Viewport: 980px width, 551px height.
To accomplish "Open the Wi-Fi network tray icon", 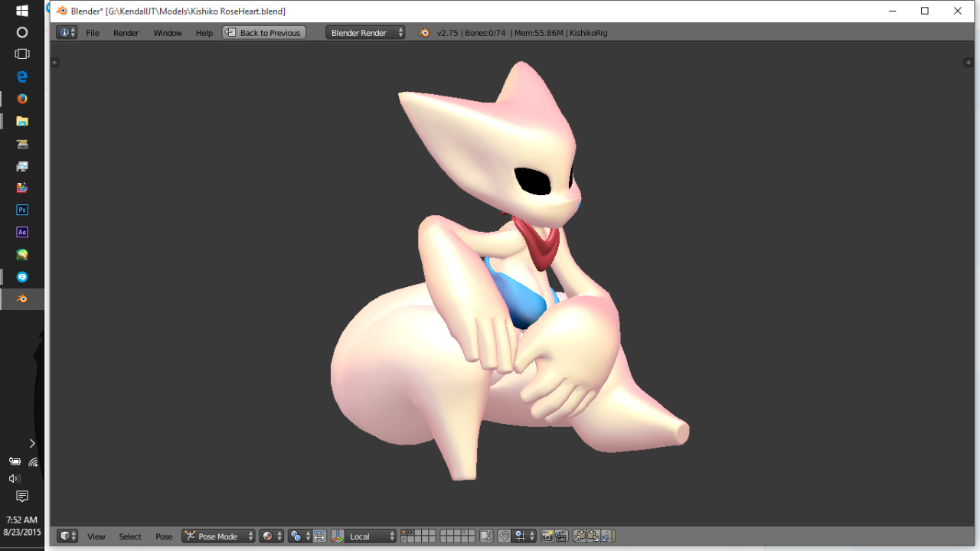I will tap(34, 461).
